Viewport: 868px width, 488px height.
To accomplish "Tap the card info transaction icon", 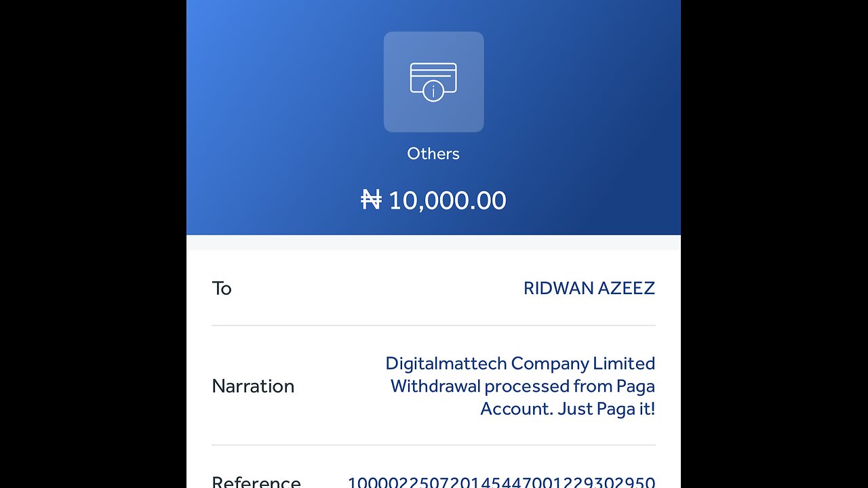I will tap(433, 82).
